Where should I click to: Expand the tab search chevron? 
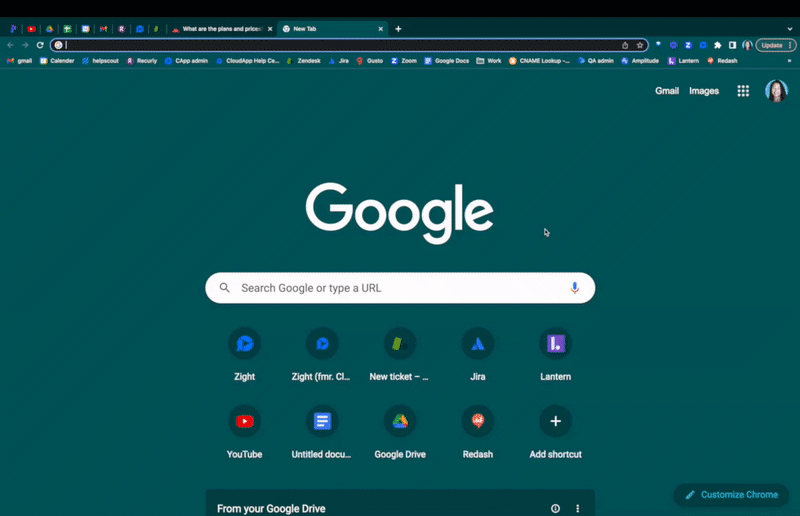point(790,29)
